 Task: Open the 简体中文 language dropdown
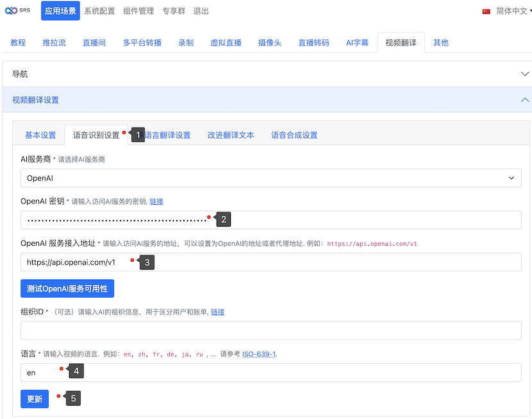coord(511,11)
